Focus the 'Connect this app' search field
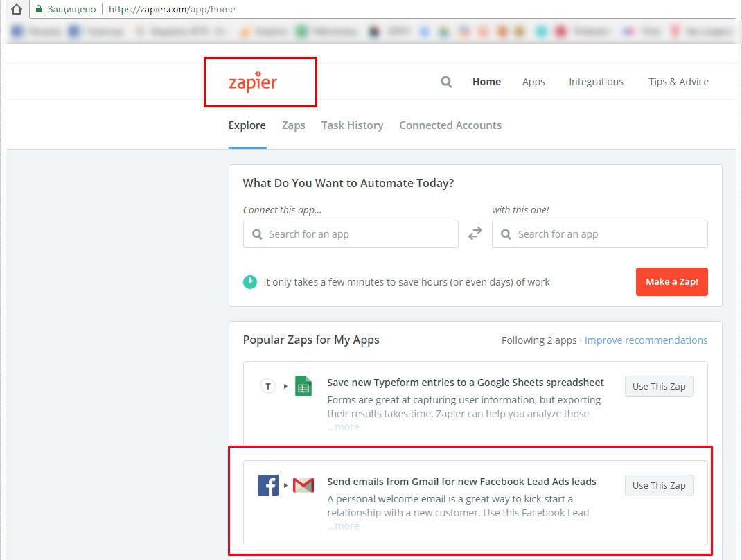 [x=351, y=234]
